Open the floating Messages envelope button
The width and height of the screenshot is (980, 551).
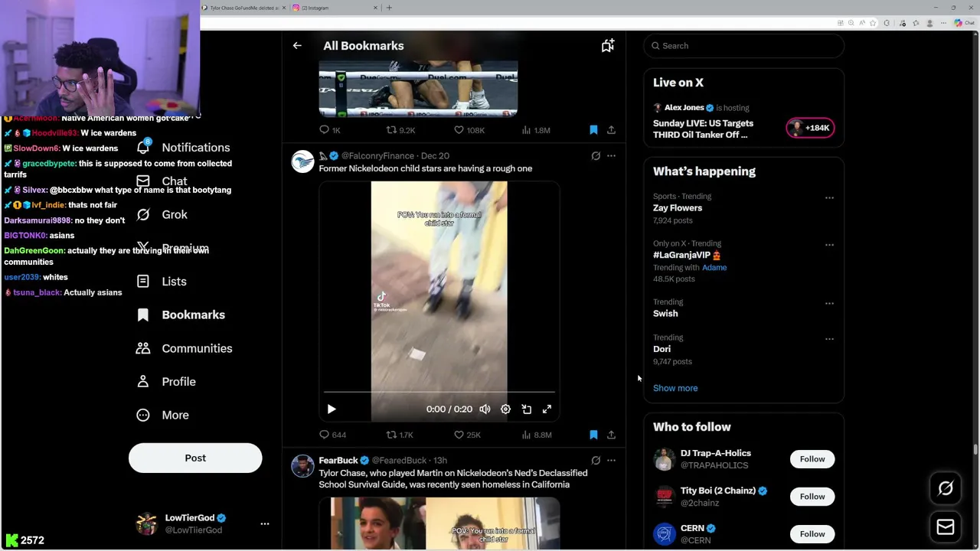946,527
